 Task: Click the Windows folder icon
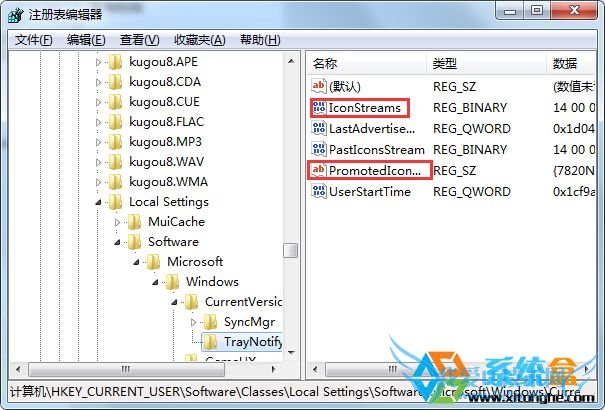click(172, 282)
